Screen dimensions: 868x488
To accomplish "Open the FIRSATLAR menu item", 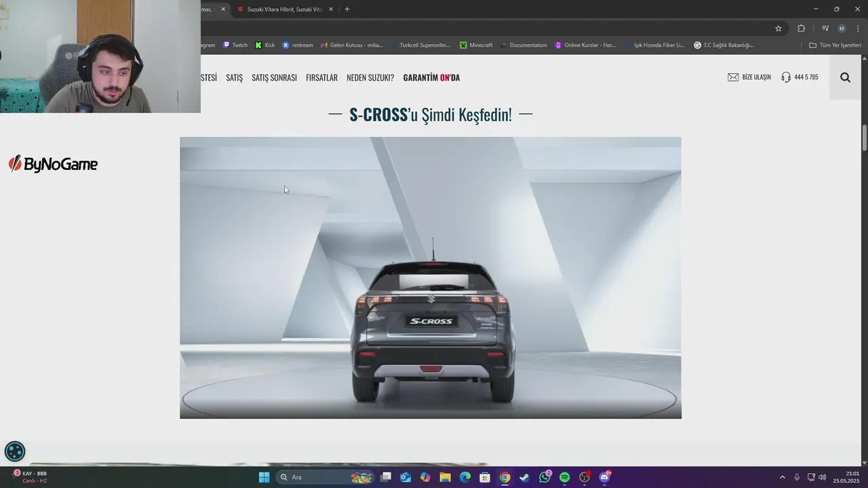I will (x=321, y=77).
